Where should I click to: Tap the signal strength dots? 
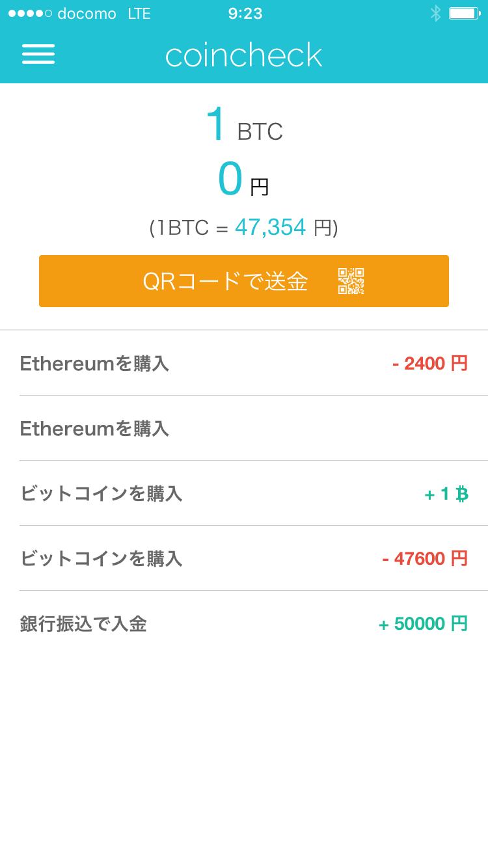tap(30, 14)
